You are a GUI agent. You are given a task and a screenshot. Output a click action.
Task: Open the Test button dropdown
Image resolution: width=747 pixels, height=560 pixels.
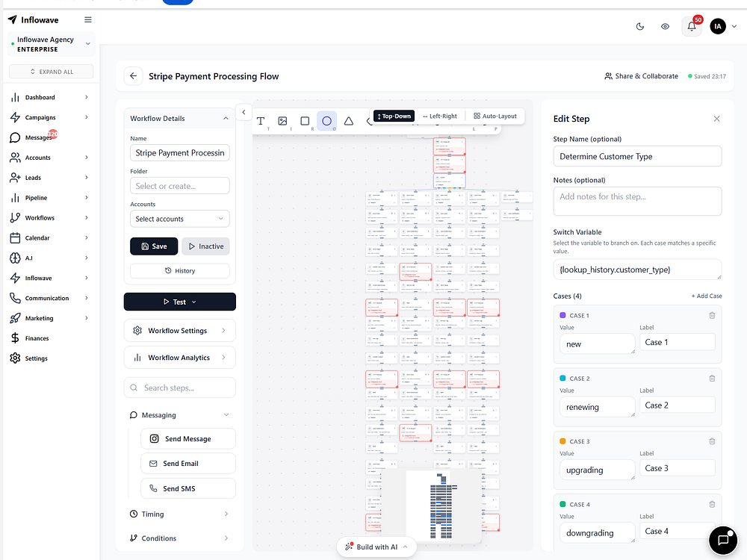[x=179, y=302]
